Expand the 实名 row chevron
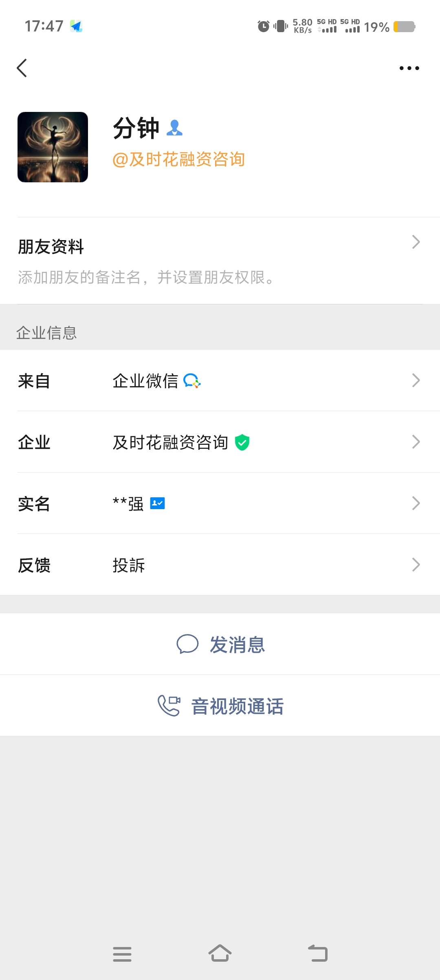 click(416, 503)
